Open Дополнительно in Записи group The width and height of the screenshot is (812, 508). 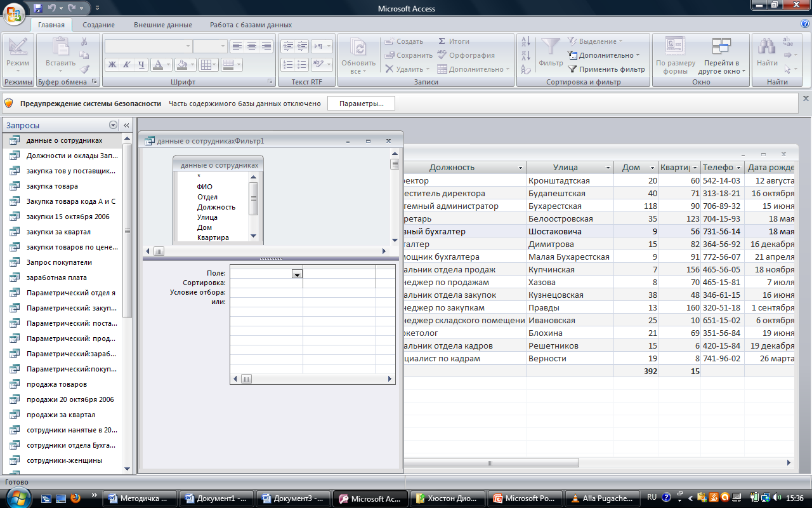[x=473, y=69]
